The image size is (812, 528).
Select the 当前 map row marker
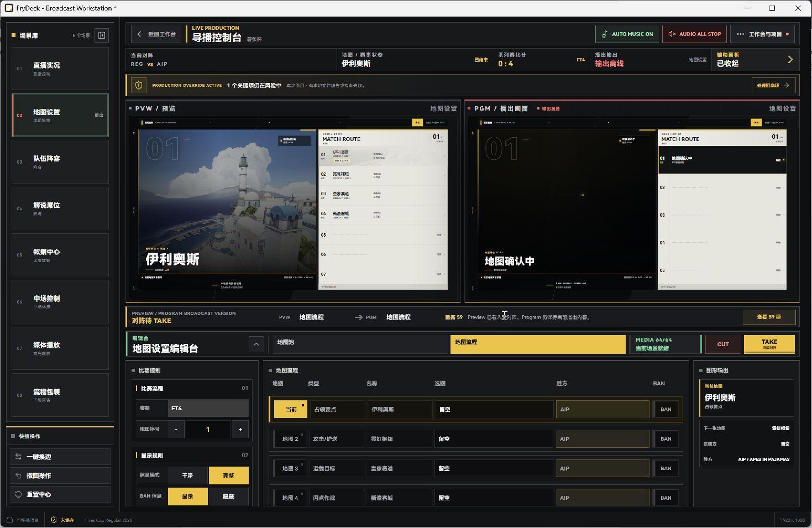(x=291, y=410)
